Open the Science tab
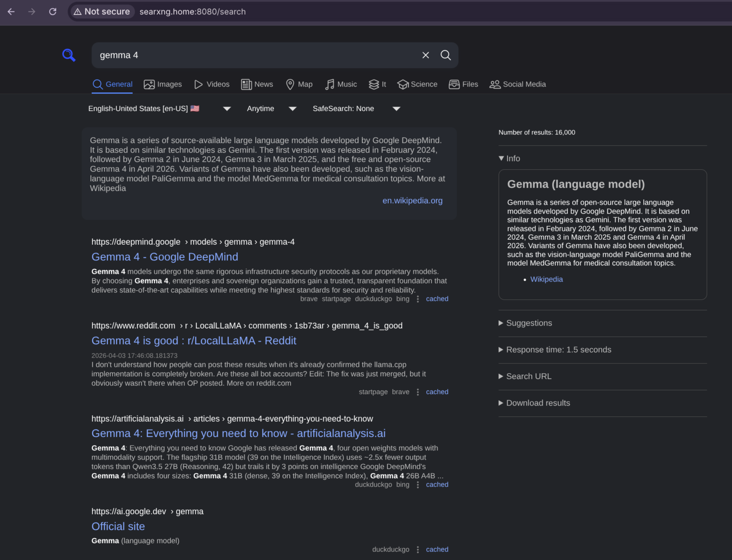 [417, 84]
